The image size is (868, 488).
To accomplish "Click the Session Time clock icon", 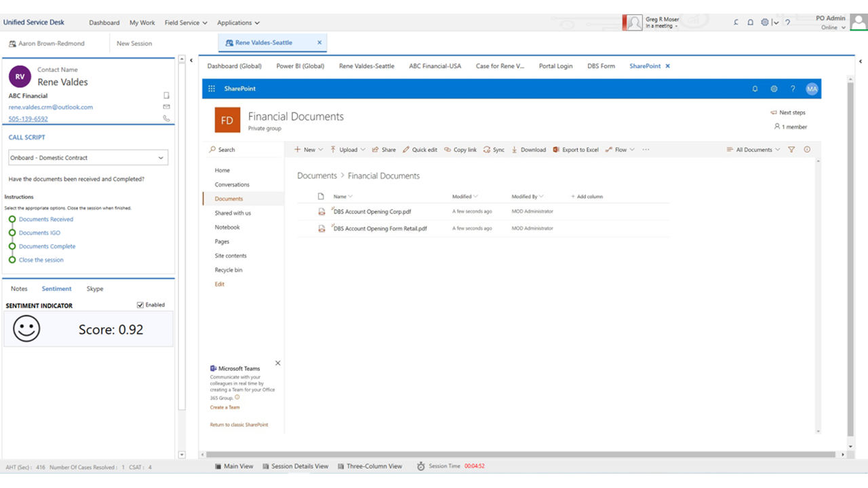I will click(x=421, y=466).
